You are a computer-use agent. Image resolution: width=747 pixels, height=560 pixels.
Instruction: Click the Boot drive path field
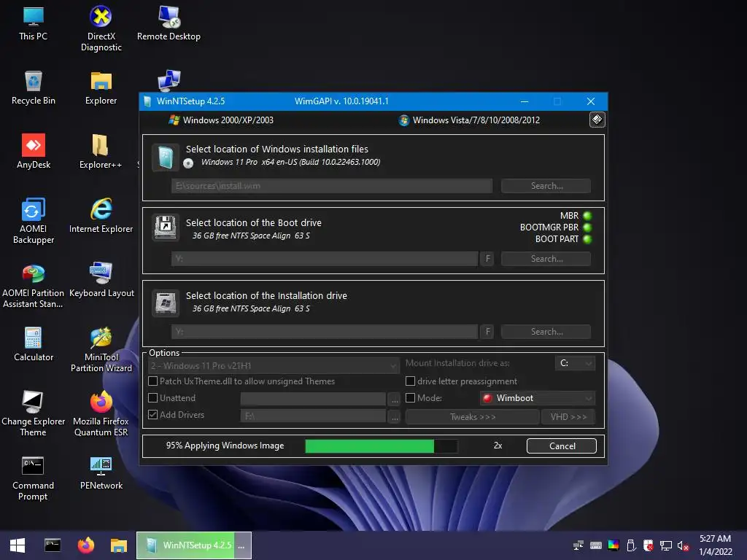[x=325, y=259]
